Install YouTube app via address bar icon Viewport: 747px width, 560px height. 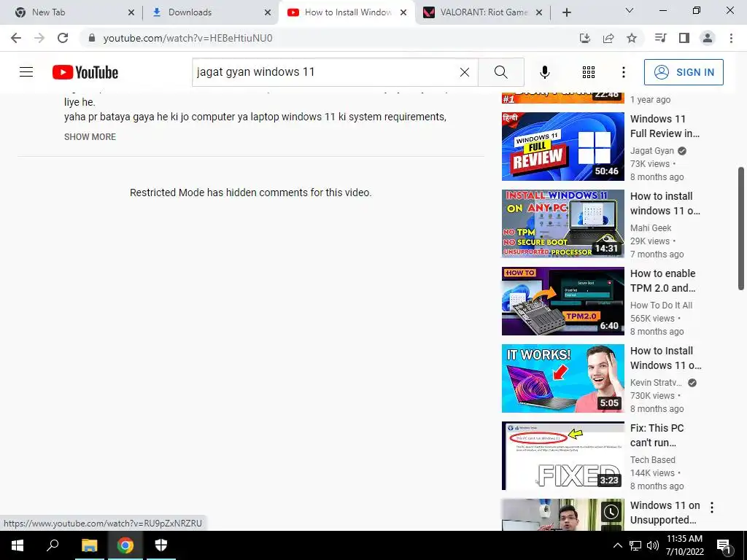point(585,38)
